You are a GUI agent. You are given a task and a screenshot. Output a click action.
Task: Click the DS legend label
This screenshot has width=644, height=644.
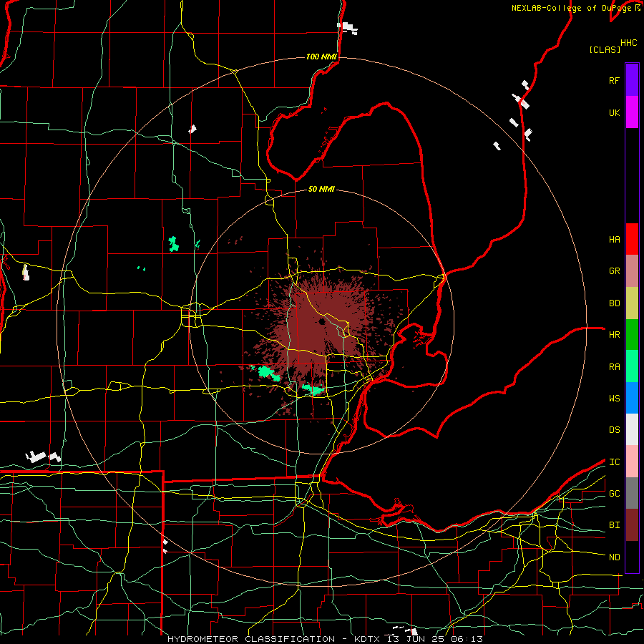tap(614, 430)
